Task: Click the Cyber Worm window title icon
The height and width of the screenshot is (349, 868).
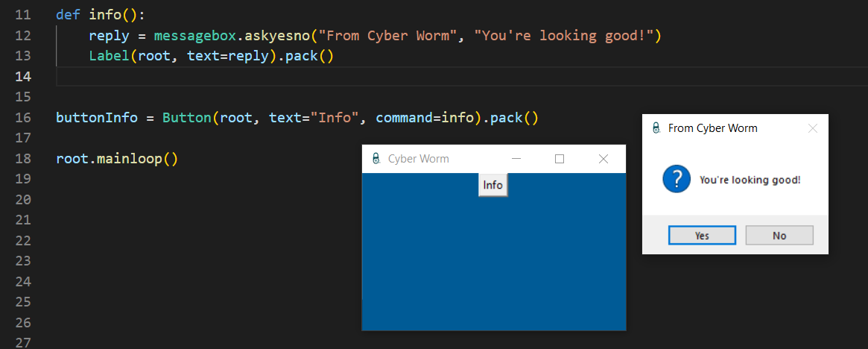Action: coord(376,159)
